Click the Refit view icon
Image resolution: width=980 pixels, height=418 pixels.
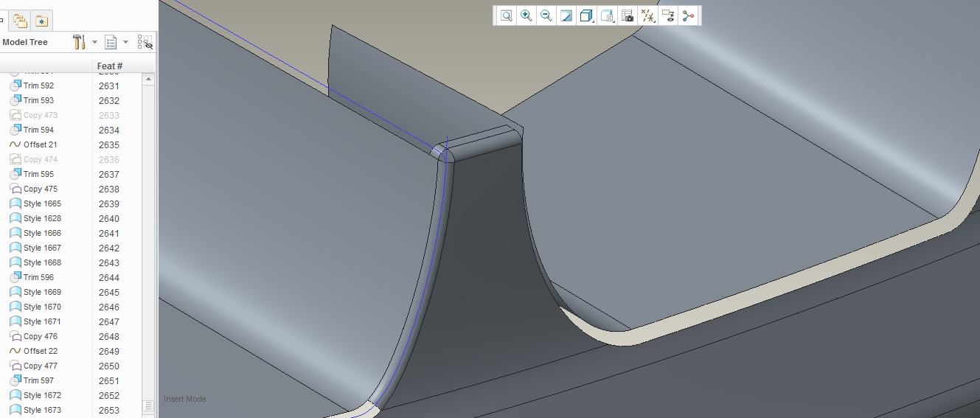coord(506,15)
